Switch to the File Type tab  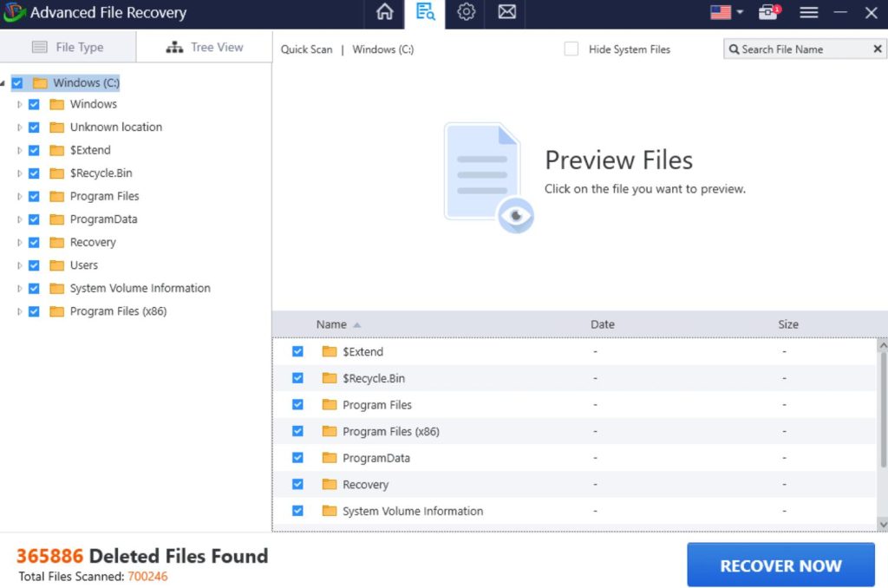click(x=68, y=47)
